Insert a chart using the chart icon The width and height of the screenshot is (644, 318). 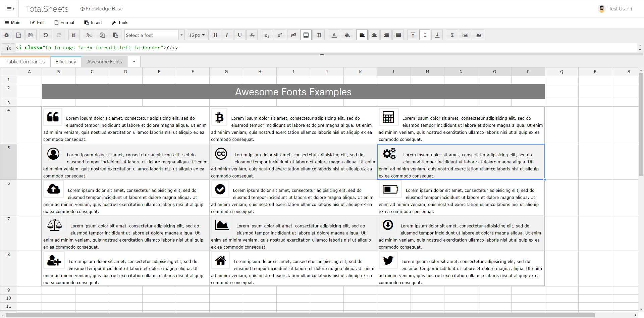(x=478, y=35)
